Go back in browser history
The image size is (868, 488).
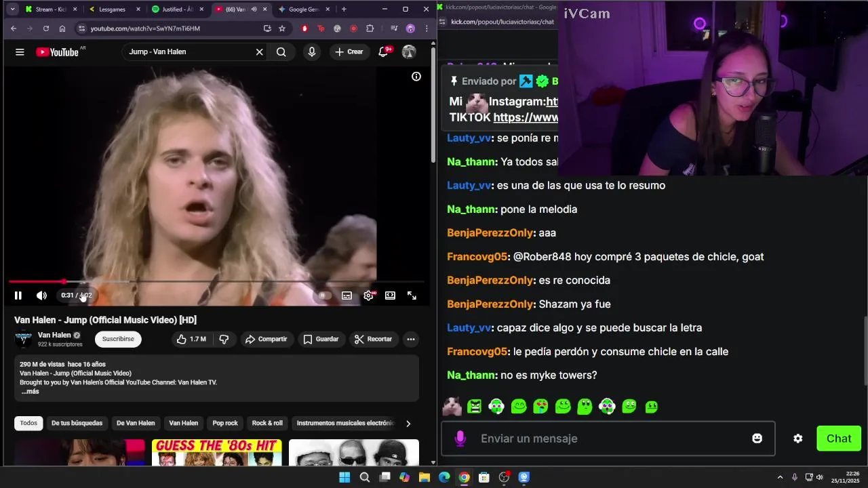coord(14,28)
